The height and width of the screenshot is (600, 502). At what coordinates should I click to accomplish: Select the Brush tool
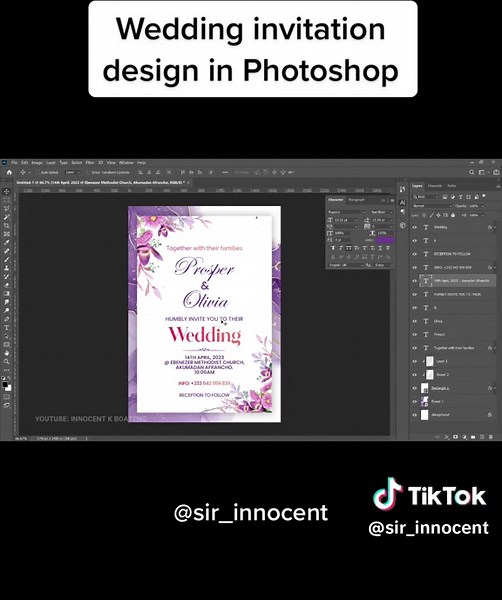(x=7, y=259)
